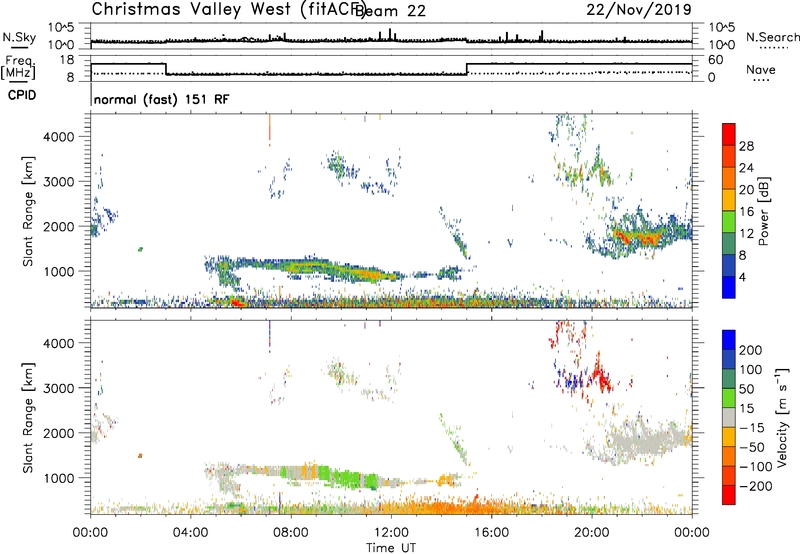Select the 20 label on Power color bar
The height and width of the screenshot is (554, 800).
point(746,190)
